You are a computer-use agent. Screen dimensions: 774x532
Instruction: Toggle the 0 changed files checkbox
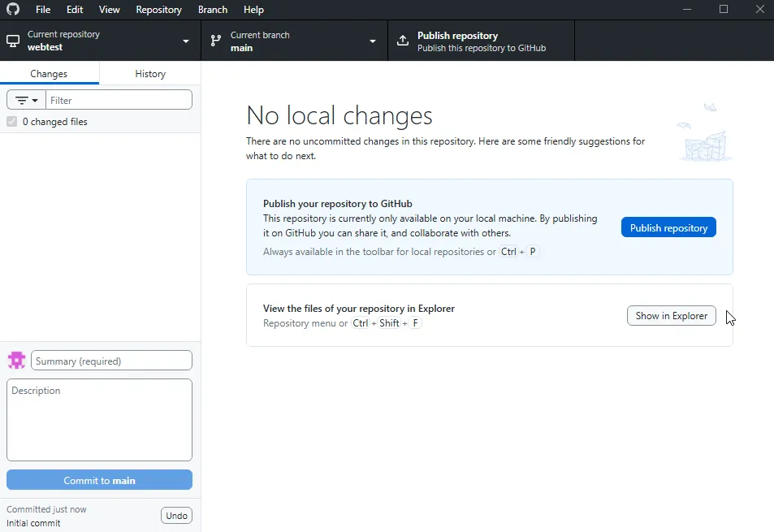click(11, 121)
